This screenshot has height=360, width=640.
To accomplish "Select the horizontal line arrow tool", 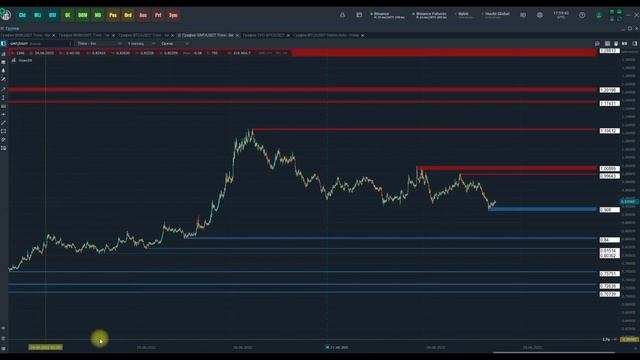I will pyautogui.click(x=3, y=114).
